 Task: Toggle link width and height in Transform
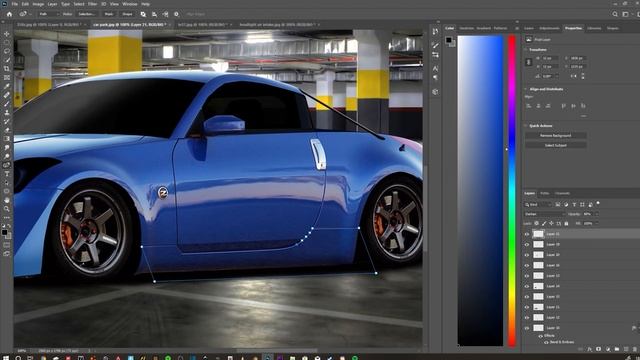pyautogui.click(x=529, y=62)
